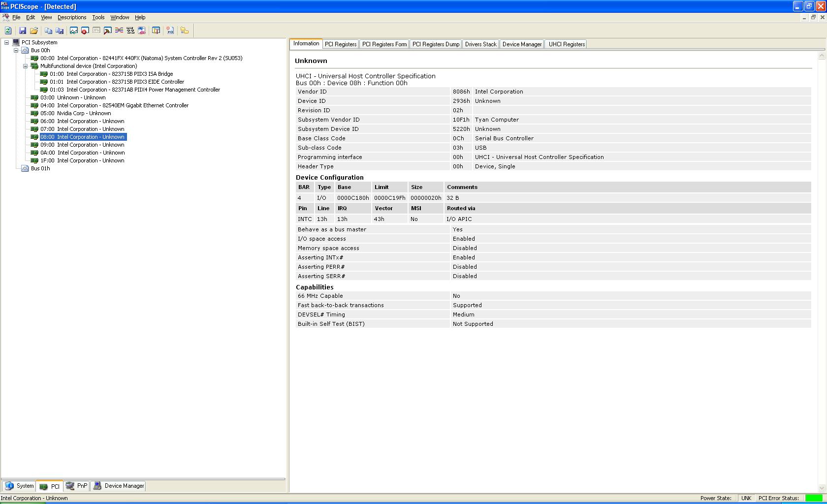827x504 pixels.
Task: Collapse the Multifunctional device node
Action: [26, 66]
